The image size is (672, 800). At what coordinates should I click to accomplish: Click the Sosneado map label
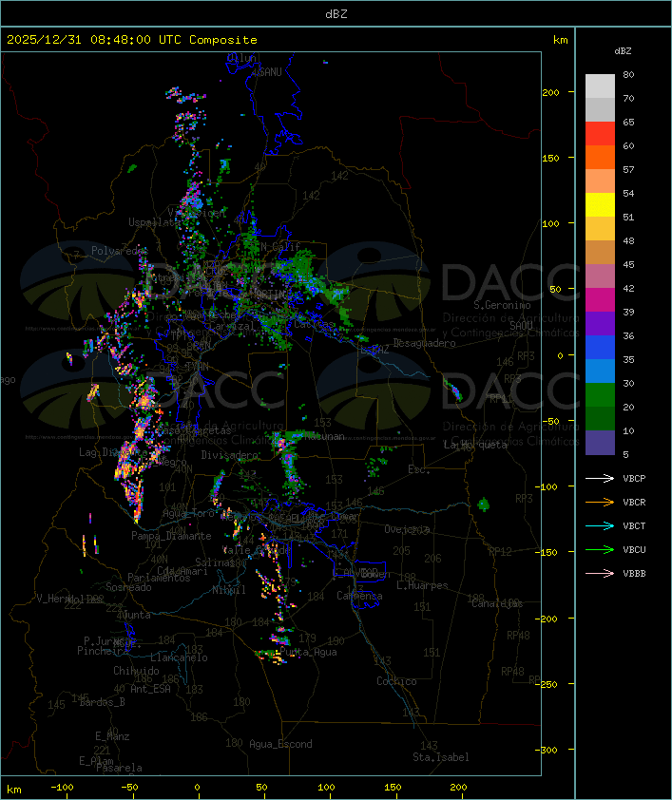(128, 587)
